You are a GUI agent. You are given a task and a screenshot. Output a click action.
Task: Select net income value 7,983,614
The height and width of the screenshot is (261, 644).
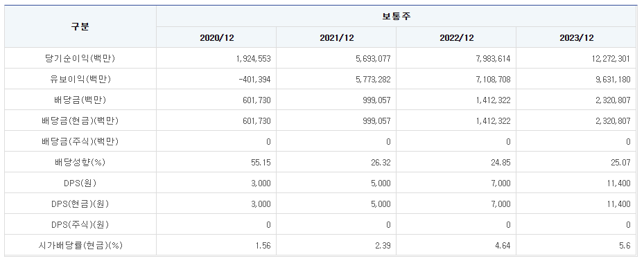point(494,59)
